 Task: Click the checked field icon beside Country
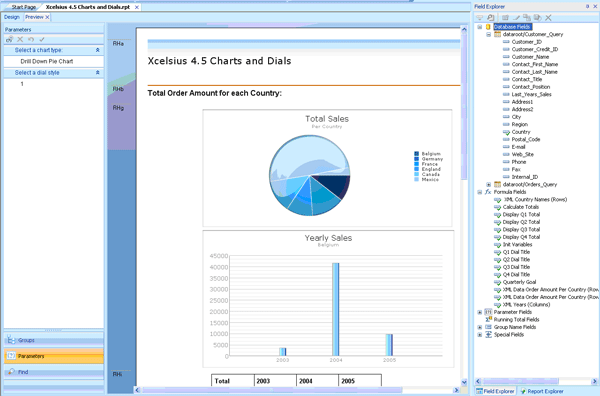point(506,132)
